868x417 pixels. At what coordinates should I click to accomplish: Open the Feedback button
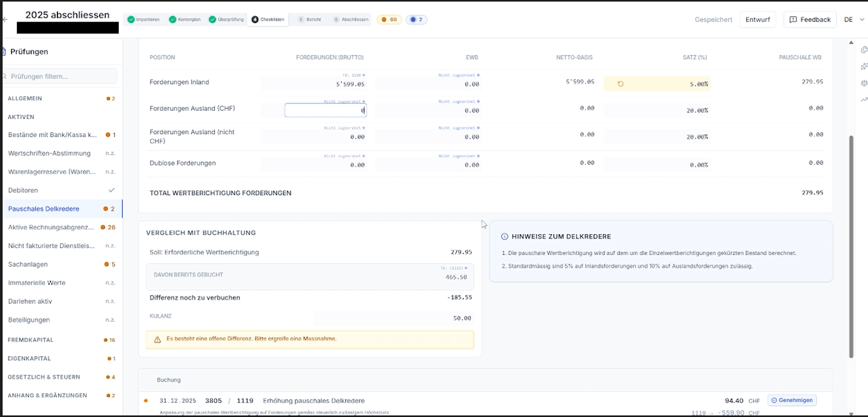point(810,20)
